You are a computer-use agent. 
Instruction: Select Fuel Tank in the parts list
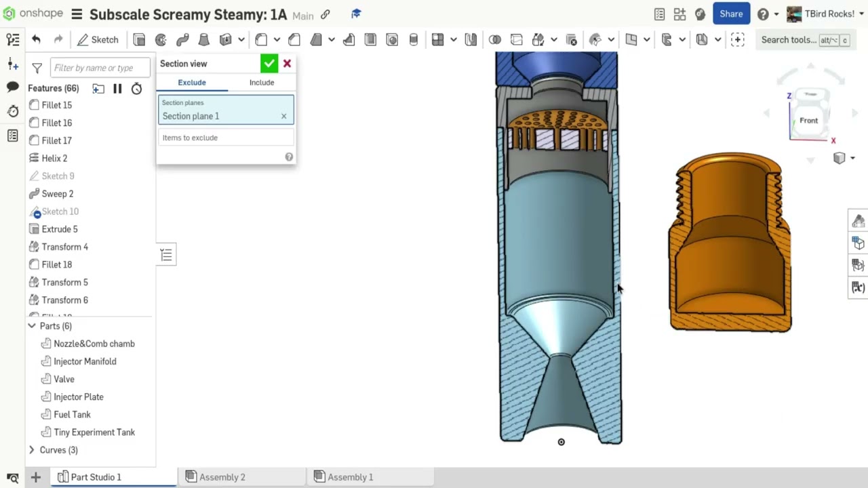pyautogui.click(x=72, y=415)
